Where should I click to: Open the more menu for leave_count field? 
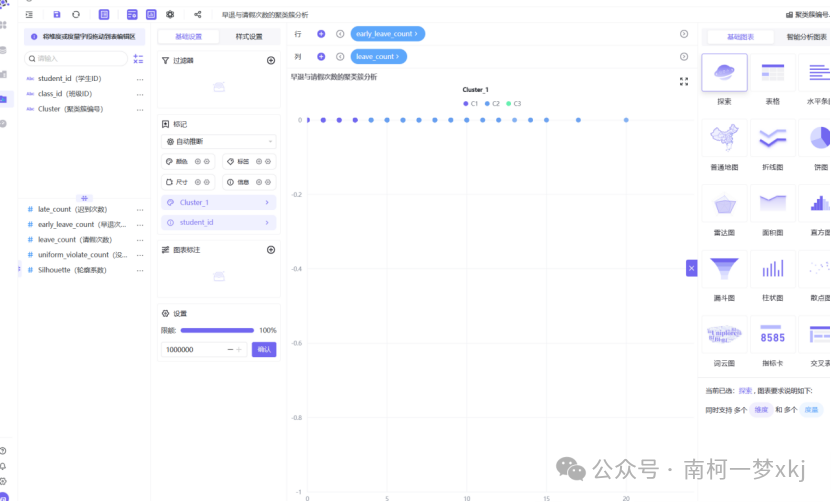(140, 240)
